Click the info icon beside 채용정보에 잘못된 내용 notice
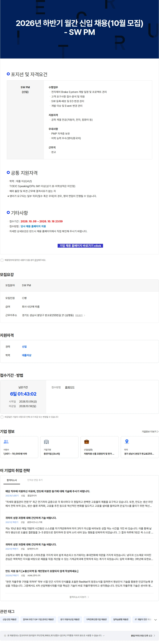Screen dimensions: 159x644 (x=2, y=260)
